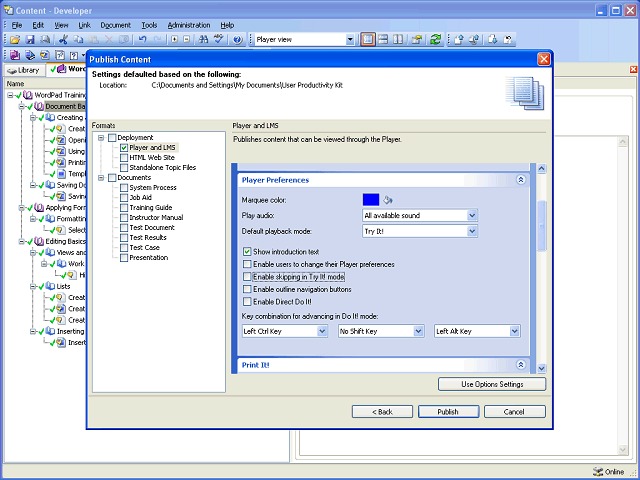Image resolution: width=640 pixels, height=480 pixels.
Task: Open the Player view dropdown
Action: click(x=350, y=40)
